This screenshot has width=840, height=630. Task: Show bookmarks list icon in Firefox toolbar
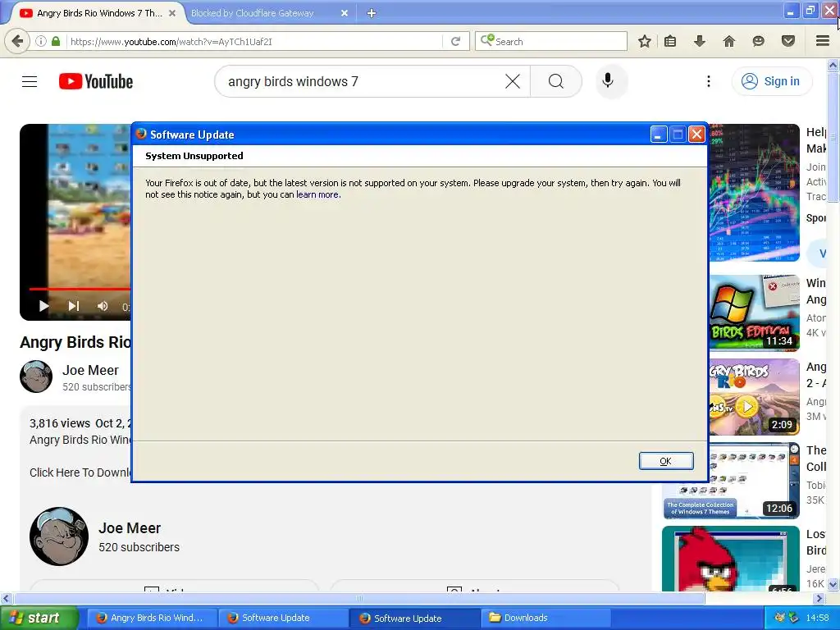[670, 41]
